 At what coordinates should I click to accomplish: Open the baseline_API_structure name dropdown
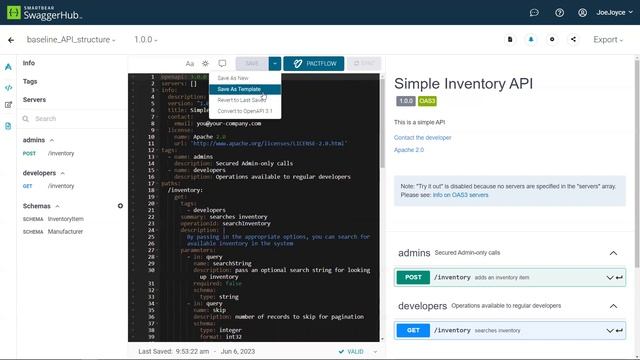71,40
